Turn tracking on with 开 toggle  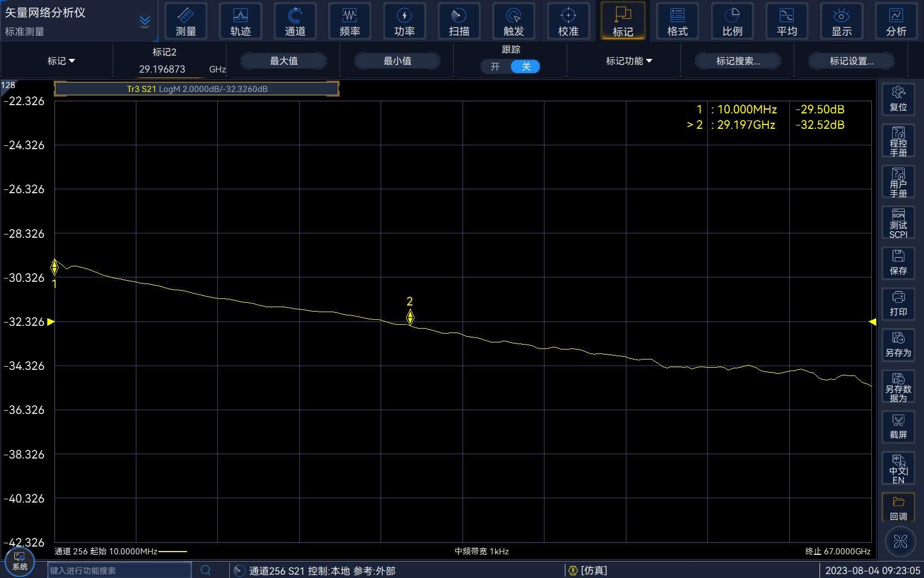(496, 67)
